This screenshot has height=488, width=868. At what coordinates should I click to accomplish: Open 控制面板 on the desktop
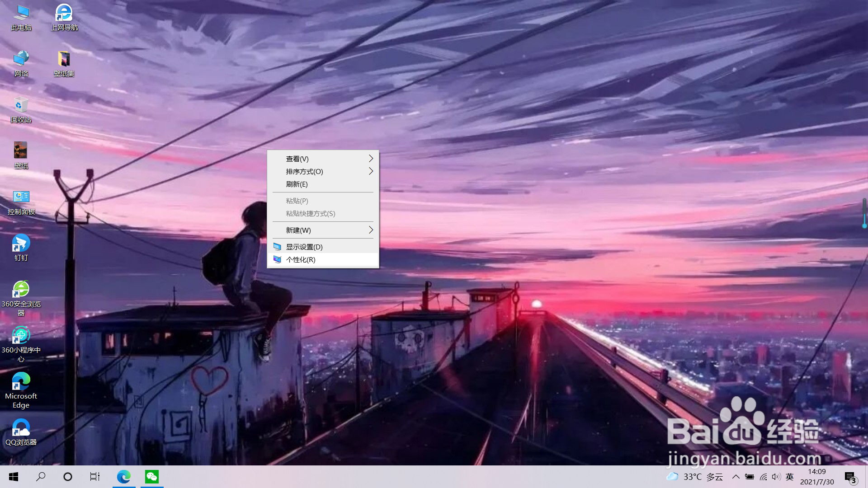click(x=20, y=201)
